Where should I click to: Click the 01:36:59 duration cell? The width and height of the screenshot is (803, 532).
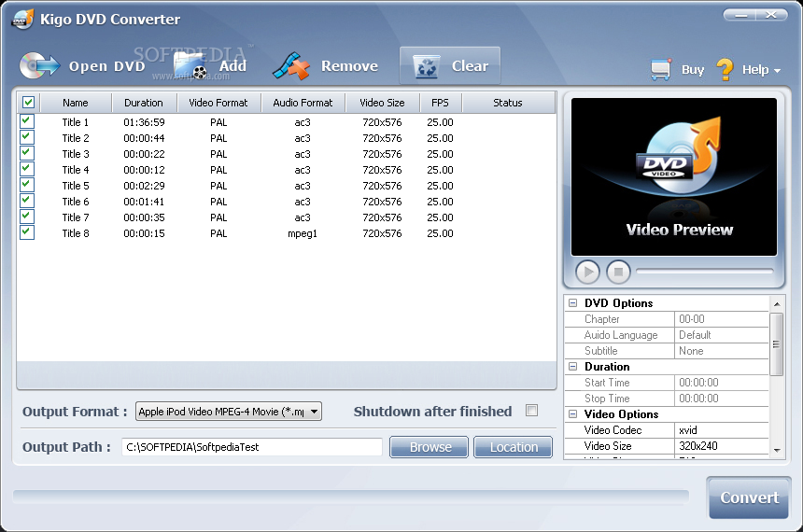coord(144,122)
